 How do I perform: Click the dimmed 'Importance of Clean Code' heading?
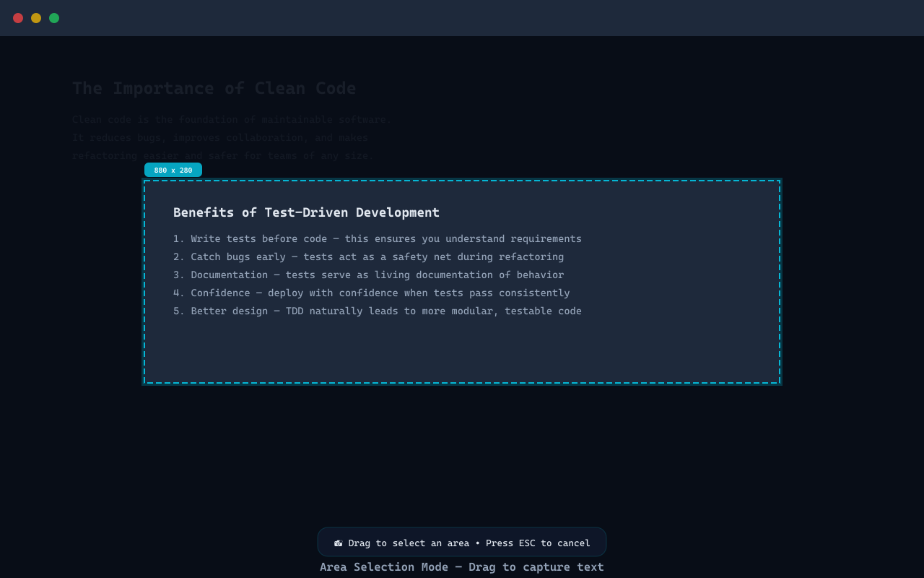coord(214,88)
